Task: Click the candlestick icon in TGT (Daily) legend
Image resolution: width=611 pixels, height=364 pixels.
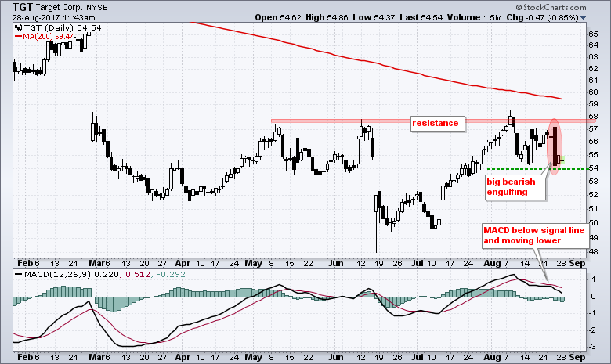Action: 19,27
